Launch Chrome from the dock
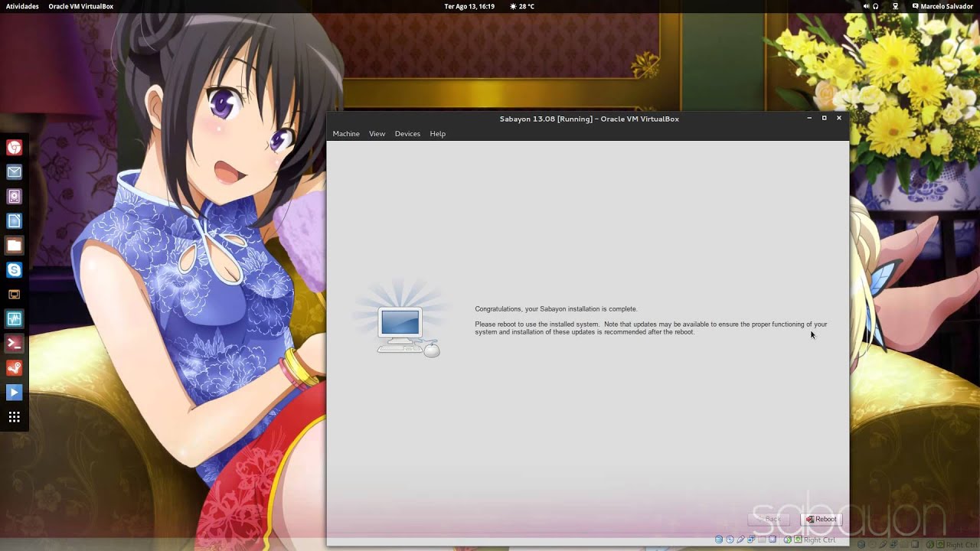The height and width of the screenshot is (551, 980). tap(14, 148)
